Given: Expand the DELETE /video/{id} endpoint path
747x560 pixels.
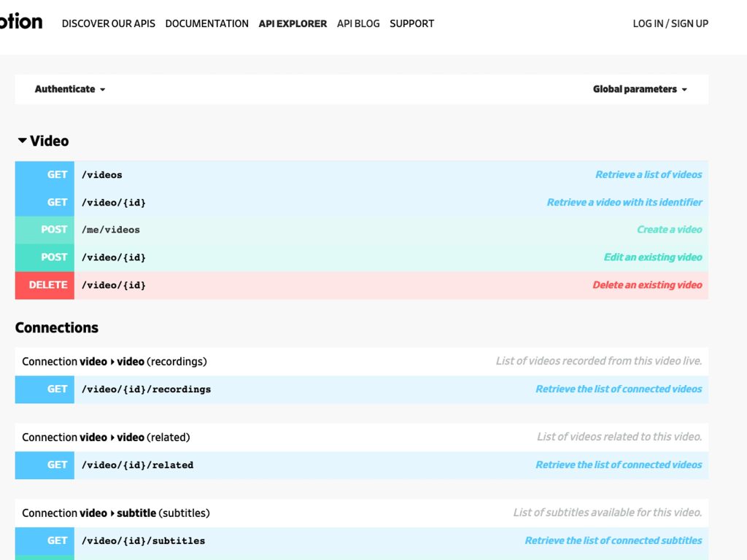Looking at the screenshot, I should point(113,285).
